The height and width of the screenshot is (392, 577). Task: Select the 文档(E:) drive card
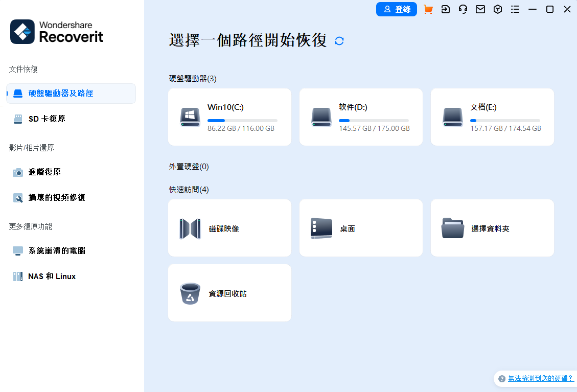click(492, 117)
